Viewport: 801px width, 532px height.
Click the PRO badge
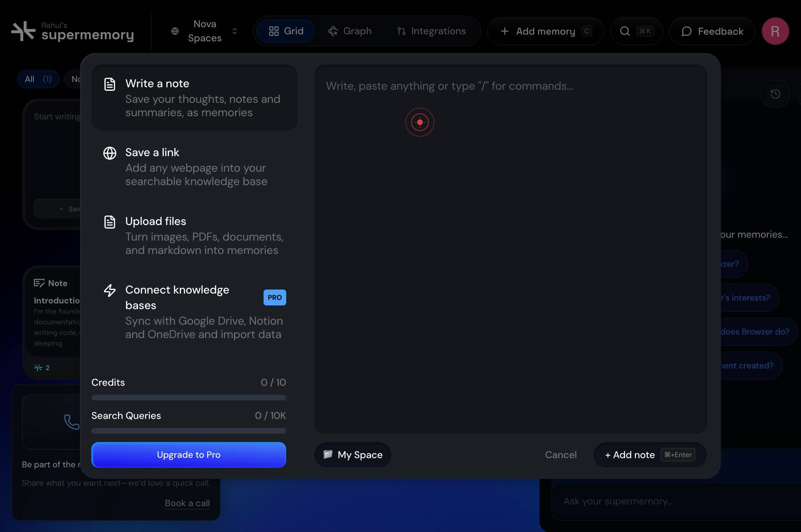pos(275,297)
